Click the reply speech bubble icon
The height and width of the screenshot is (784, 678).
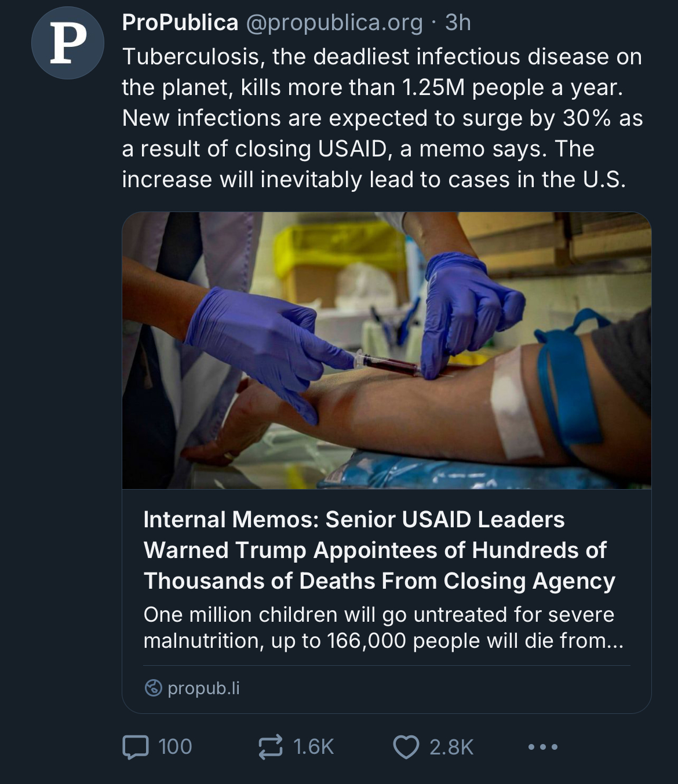pyautogui.click(x=136, y=747)
